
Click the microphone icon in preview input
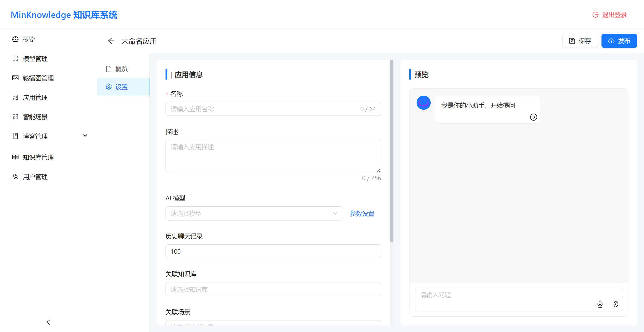click(600, 304)
